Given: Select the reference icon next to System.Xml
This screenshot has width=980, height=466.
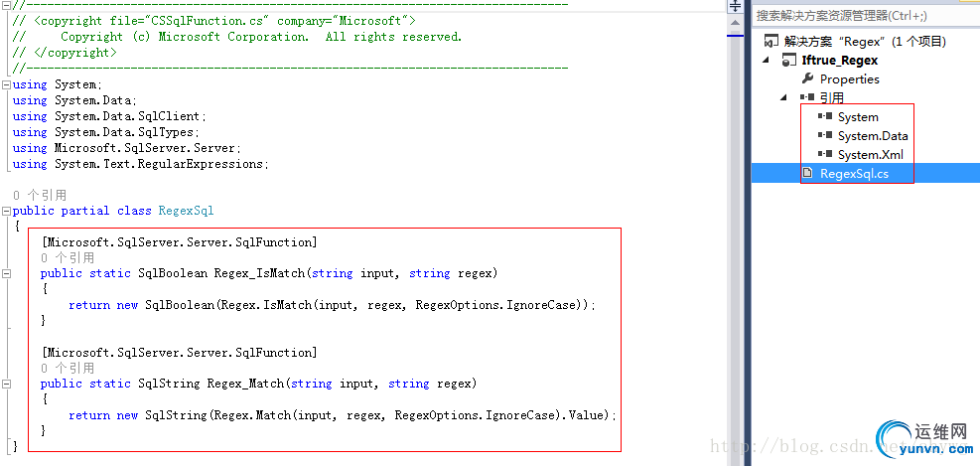Looking at the screenshot, I should point(825,154).
